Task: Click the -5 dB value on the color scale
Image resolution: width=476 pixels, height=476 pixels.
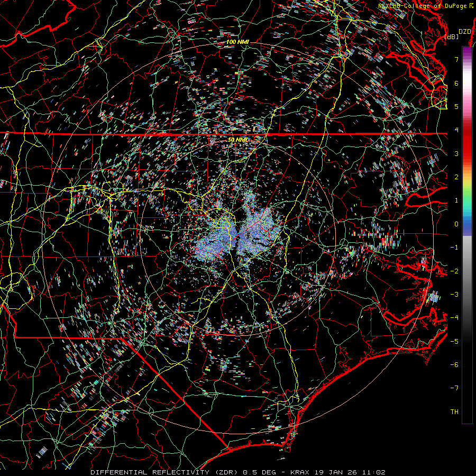Action: (454, 342)
